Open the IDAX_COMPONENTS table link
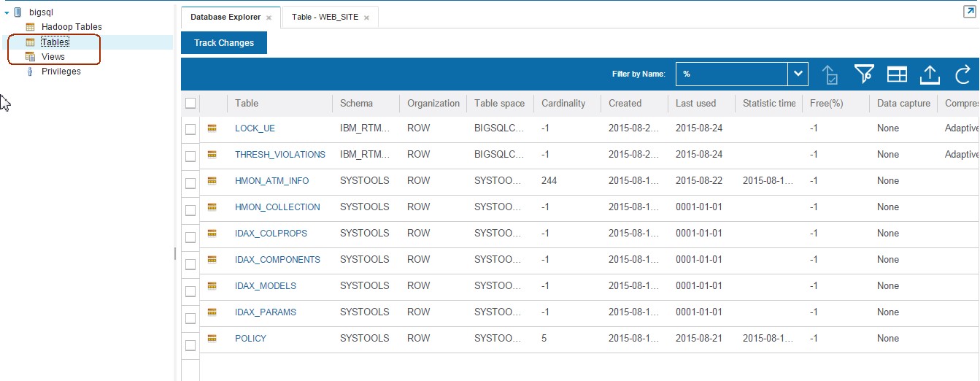This screenshot has height=381, width=980. (x=277, y=260)
